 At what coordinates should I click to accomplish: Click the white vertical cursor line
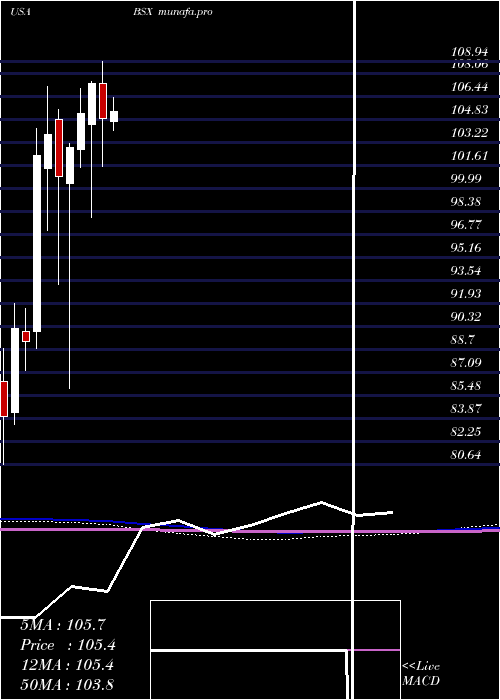click(x=354, y=348)
